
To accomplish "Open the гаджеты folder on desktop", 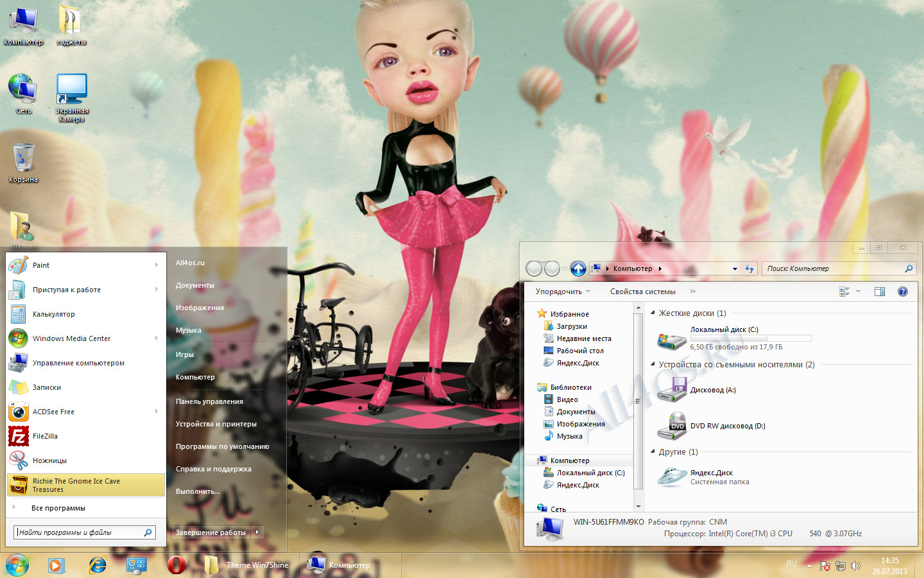I will [x=71, y=26].
